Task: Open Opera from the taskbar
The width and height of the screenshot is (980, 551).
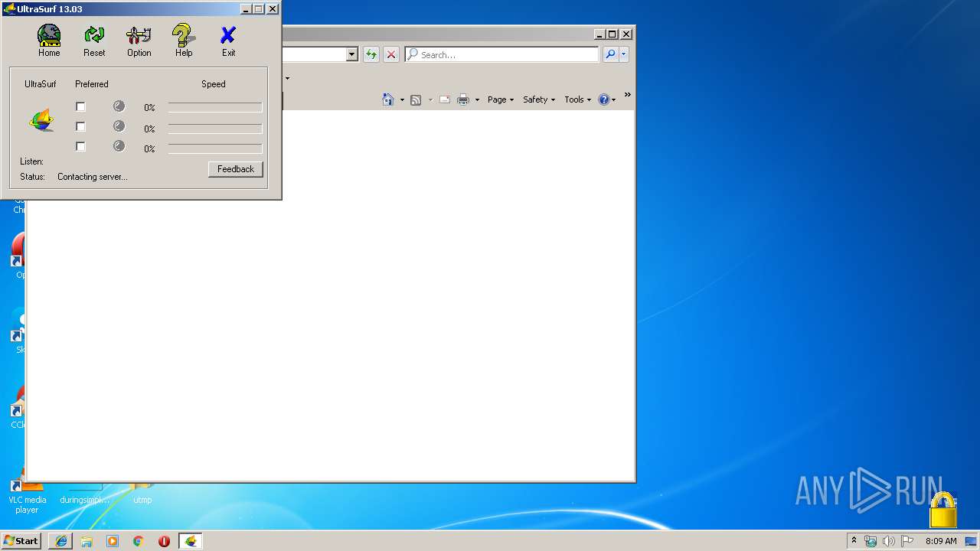Action: tap(164, 541)
